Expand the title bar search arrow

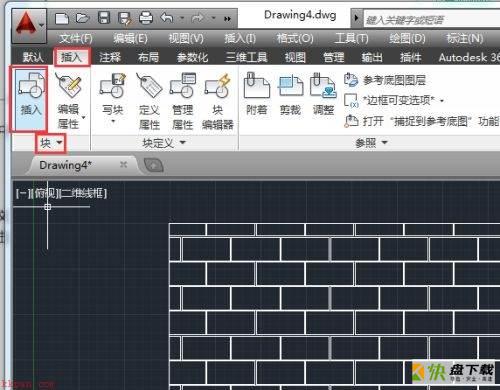point(356,18)
